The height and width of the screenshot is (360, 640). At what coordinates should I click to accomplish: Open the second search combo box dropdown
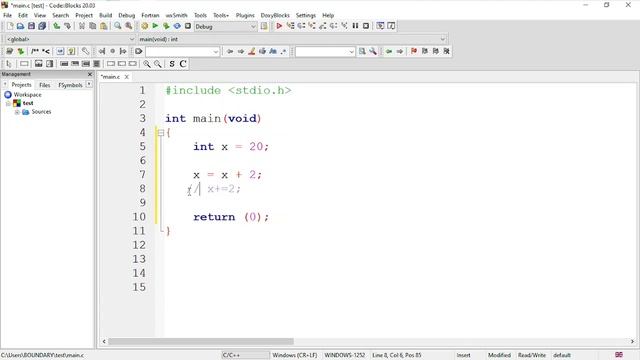351,52
